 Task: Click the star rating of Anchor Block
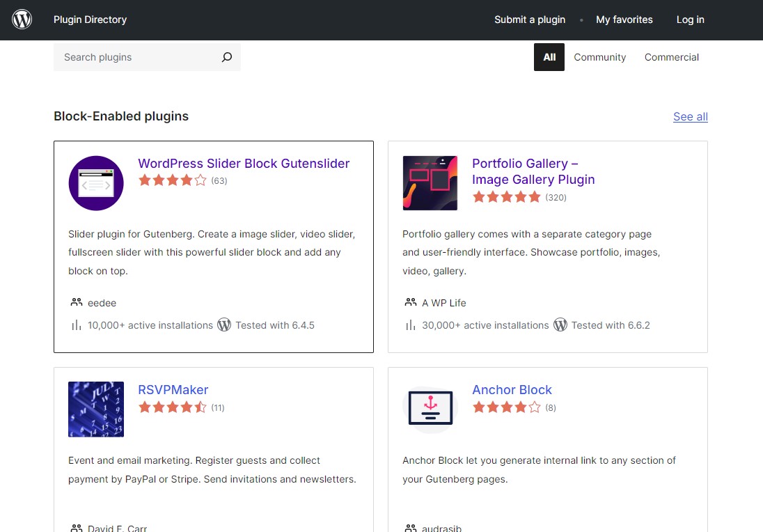[x=507, y=407]
